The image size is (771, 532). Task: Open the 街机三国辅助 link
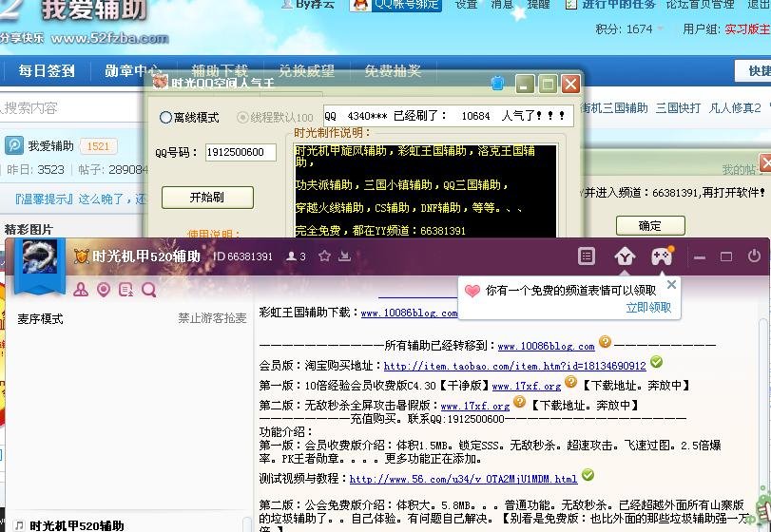pyautogui.click(x=614, y=108)
